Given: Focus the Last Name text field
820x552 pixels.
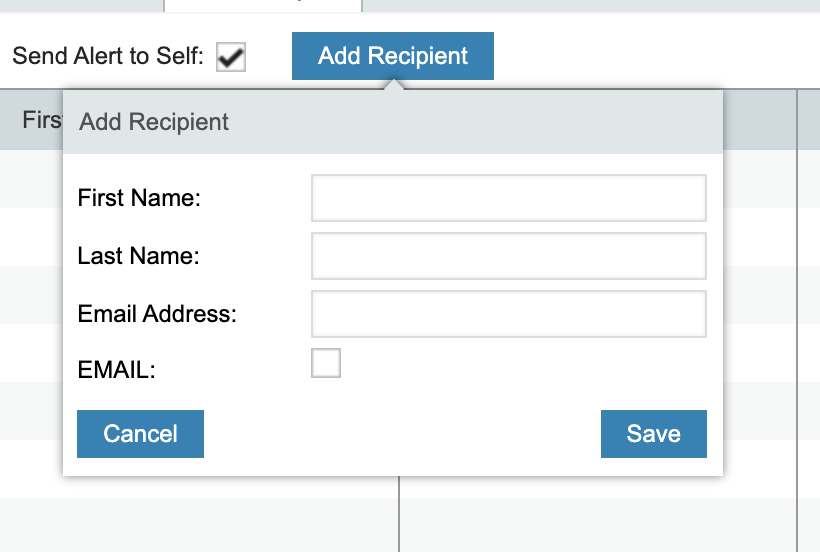Looking at the screenshot, I should 509,256.
